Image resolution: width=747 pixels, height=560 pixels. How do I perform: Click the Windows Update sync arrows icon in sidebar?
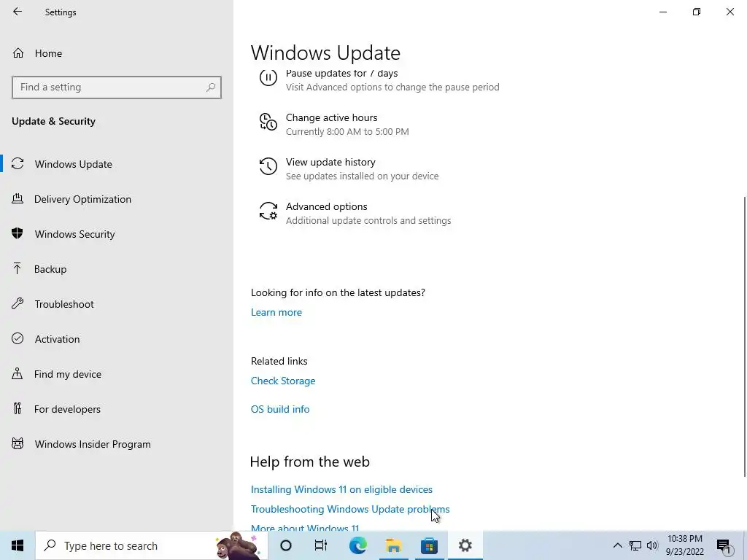(18, 164)
